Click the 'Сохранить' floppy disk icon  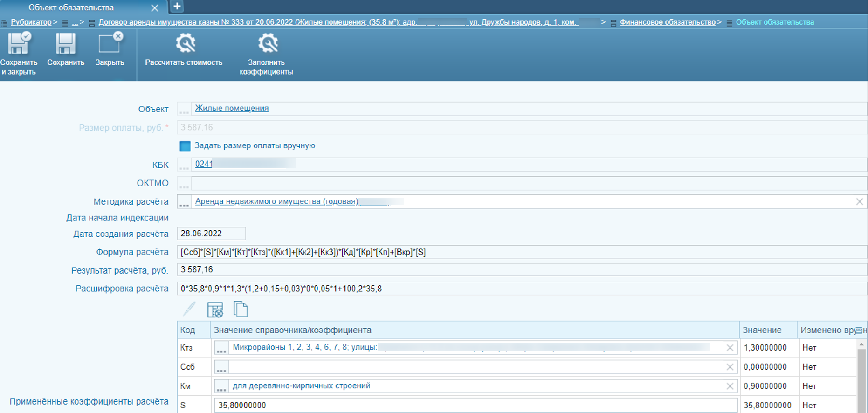point(65,44)
